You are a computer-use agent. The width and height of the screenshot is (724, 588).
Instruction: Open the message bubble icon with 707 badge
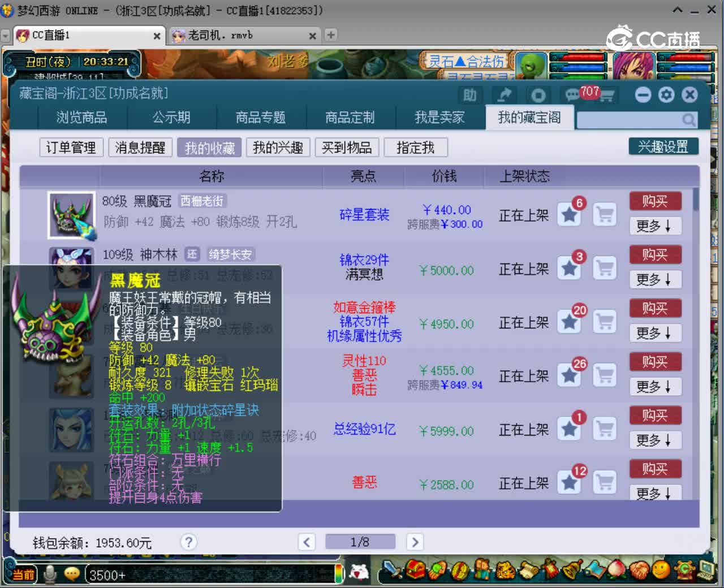[573, 95]
